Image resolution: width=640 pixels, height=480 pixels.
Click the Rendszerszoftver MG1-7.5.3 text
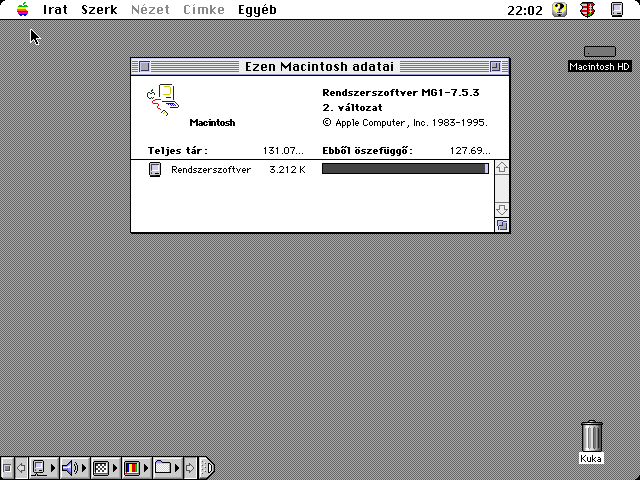click(401, 93)
